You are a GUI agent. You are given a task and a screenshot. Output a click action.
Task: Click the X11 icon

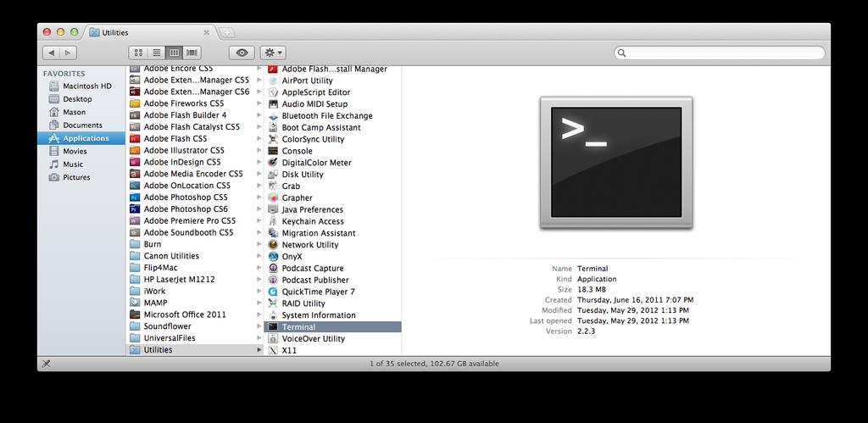point(273,350)
